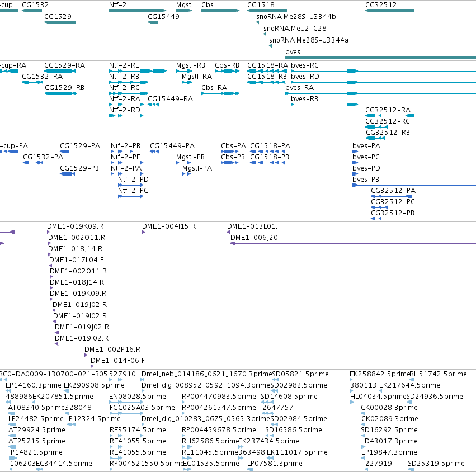Select the 'CG32512-PB' label
Image resolution: width=476 pixels, height=472 pixels.
393,213
